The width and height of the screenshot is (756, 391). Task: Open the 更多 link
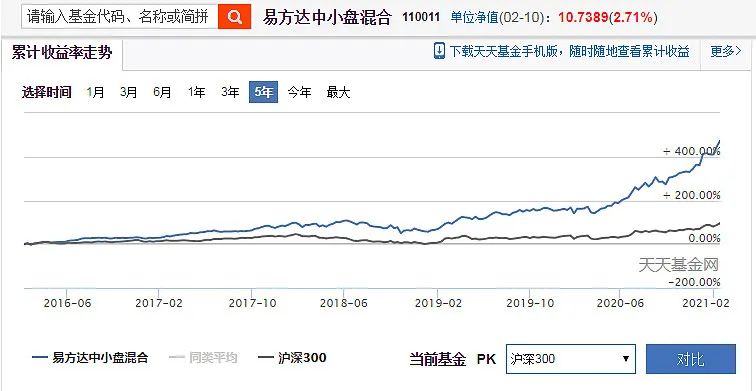(x=726, y=51)
